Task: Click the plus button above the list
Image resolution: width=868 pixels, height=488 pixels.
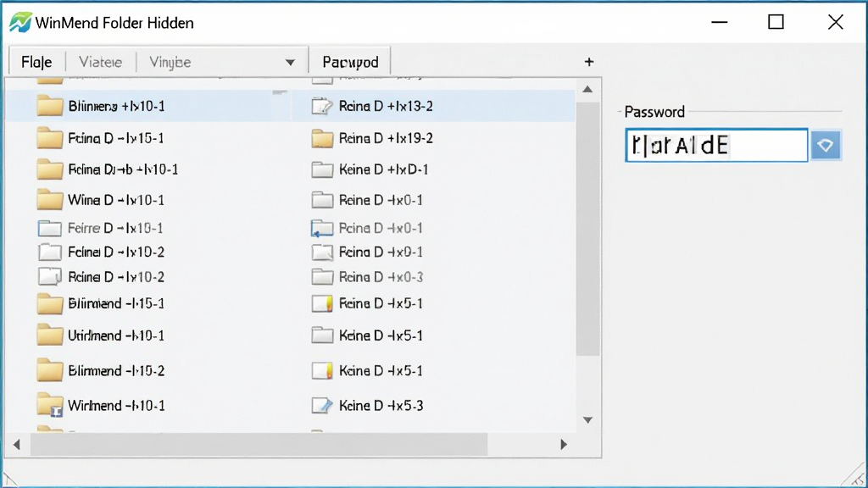Action: point(589,62)
